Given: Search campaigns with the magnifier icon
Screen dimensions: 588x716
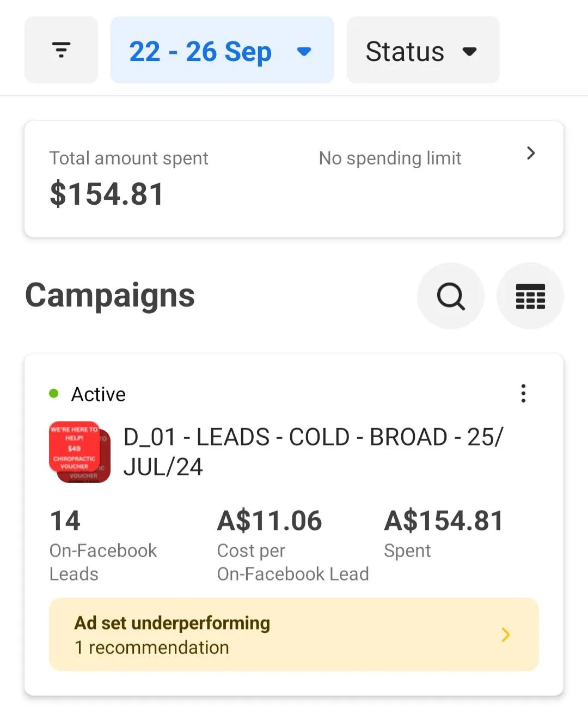Looking at the screenshot, I should tap(451, 296).
